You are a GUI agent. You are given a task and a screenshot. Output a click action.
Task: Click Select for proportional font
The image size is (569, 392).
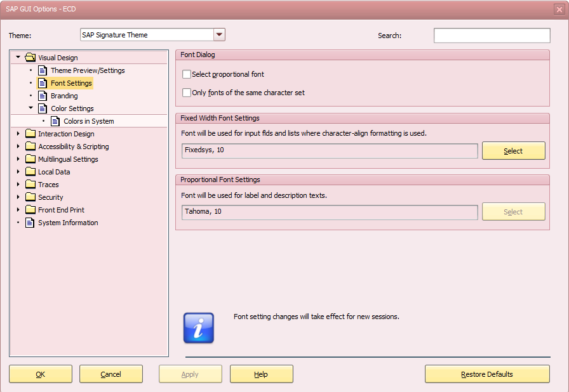click(514, 212)
